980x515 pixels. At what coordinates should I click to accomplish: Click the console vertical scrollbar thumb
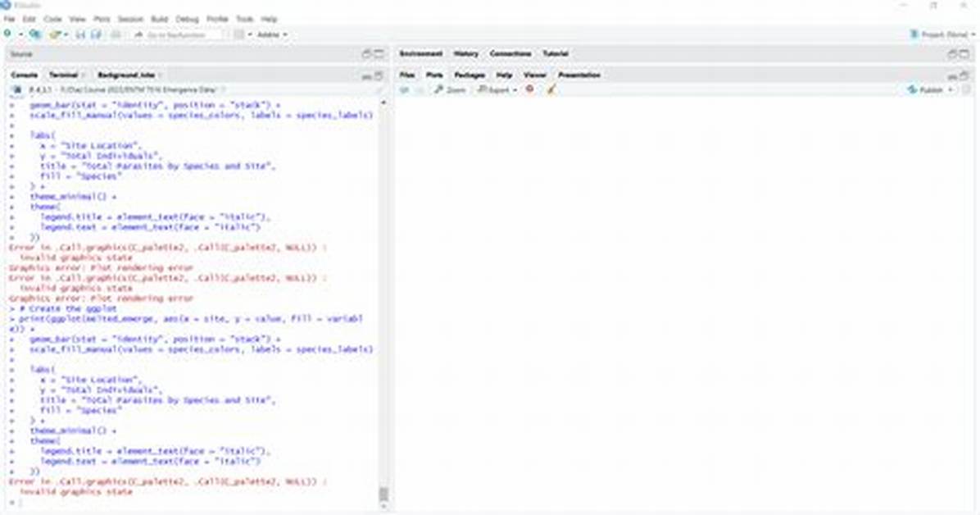click(x=383, y=494)
